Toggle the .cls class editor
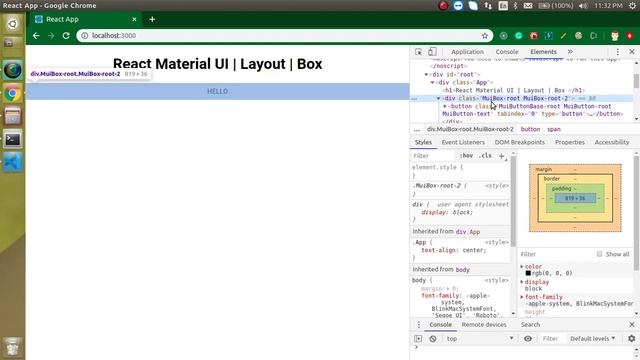 click(485, 156)
